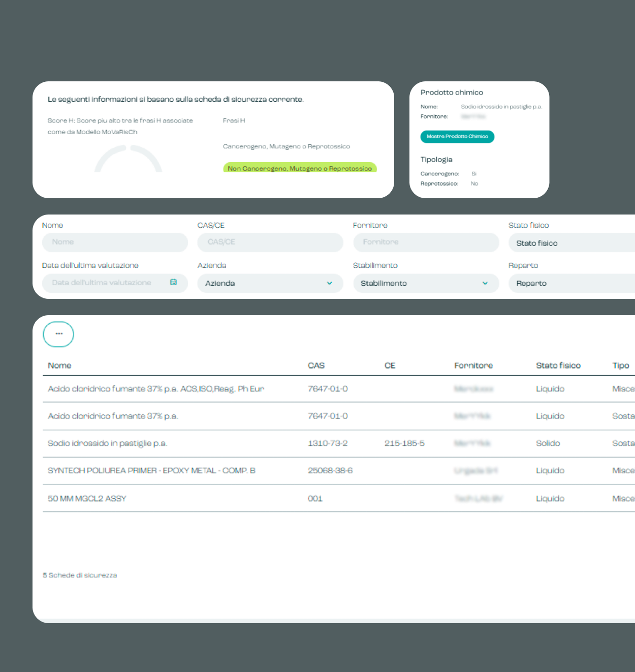Sort by Stato fisico column header

pos(558,365)
